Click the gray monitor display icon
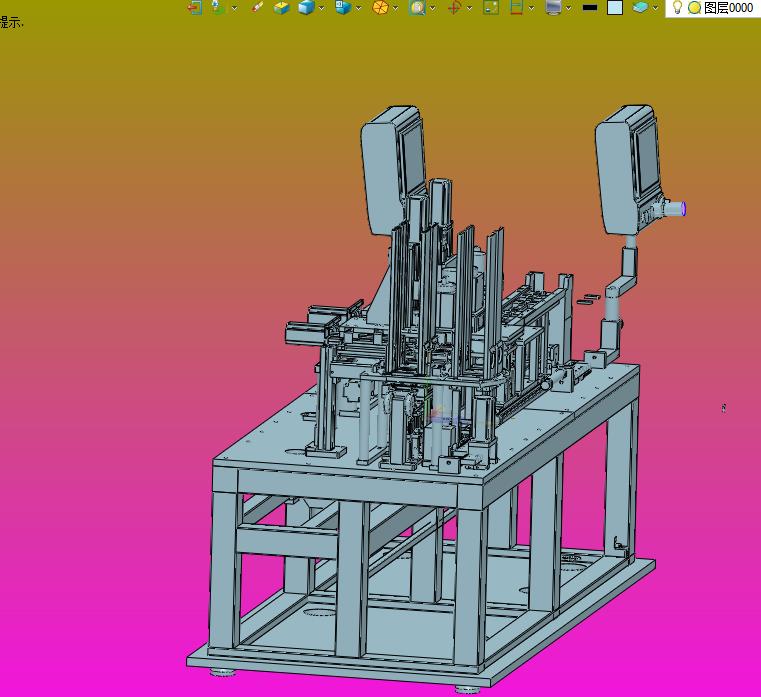Screen dimensions: 761x697 click(553, 7)
